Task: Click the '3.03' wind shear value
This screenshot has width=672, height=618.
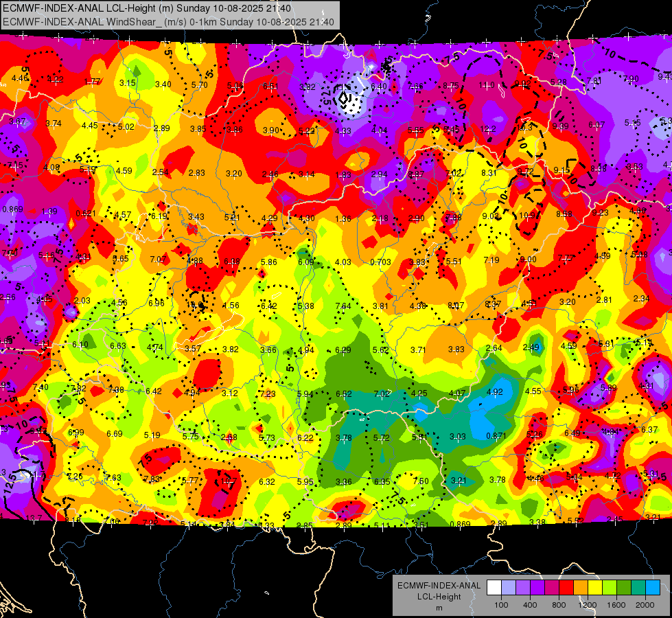Action: coord(458,436)
